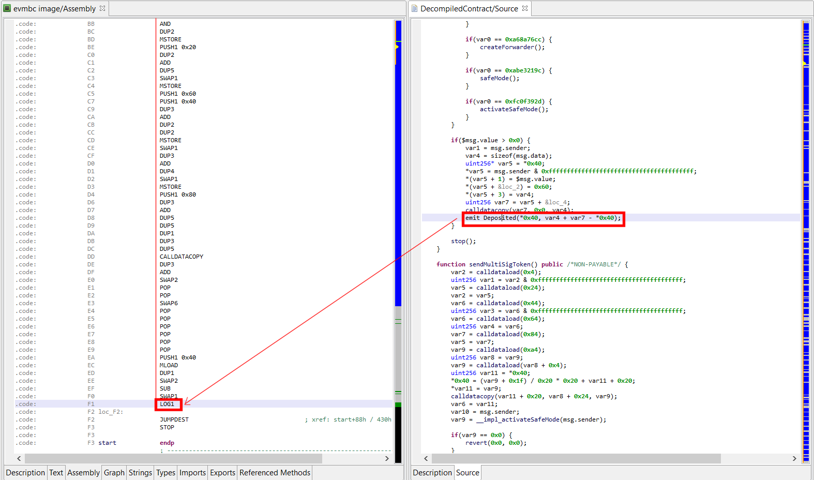
Task: Click the createForwarder() call
Action: click(x=512, y=47)
